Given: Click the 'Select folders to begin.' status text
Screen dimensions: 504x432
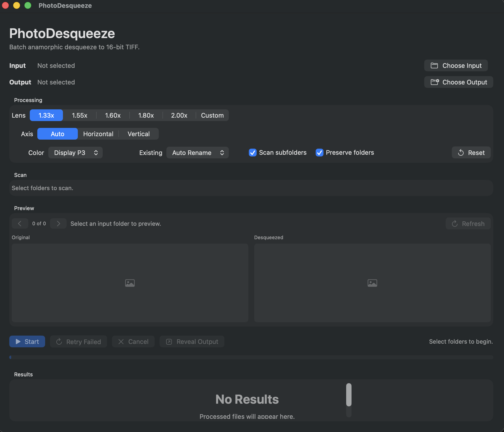Looking at the screenshot, I should pos(461,341).
